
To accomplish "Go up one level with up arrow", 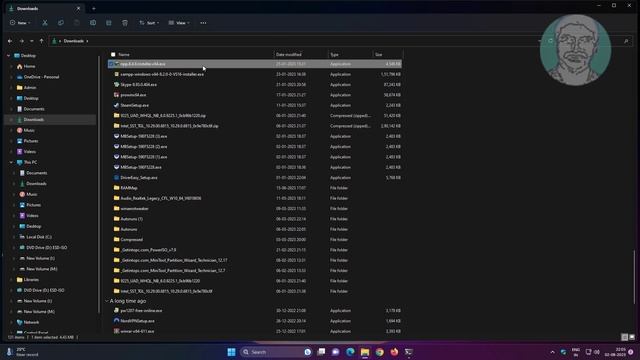I will click(41, 41).
